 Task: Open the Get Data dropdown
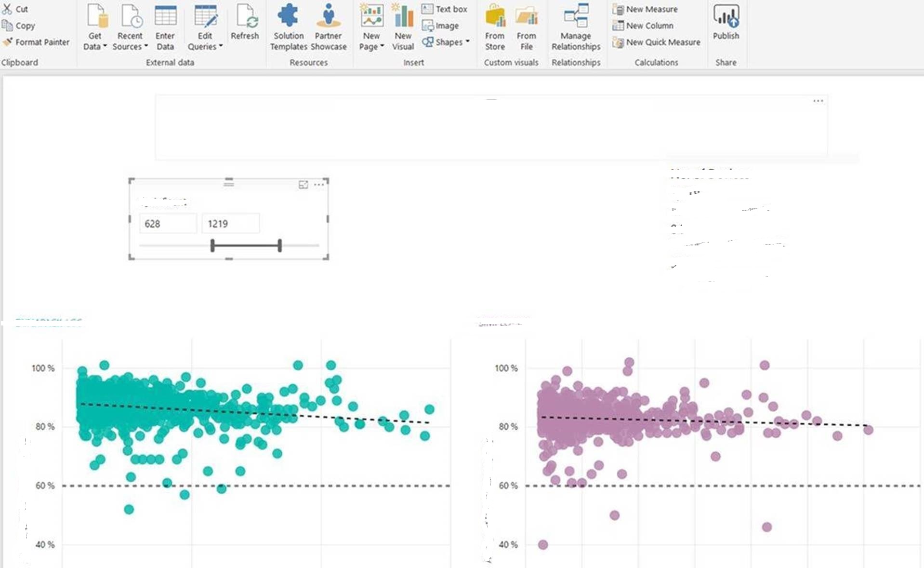tap(95, 27)
